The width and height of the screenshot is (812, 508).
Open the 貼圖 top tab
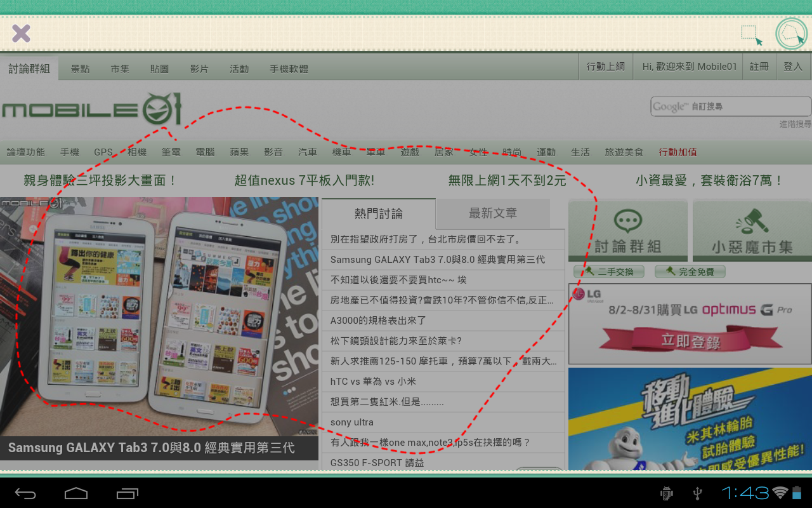tap(159, 69)
